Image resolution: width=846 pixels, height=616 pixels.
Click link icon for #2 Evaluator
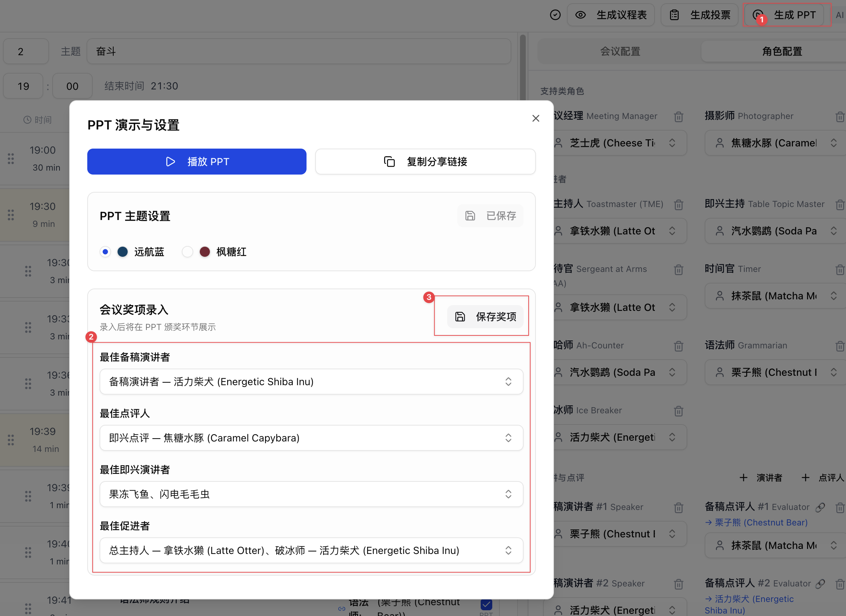(820, 584)
